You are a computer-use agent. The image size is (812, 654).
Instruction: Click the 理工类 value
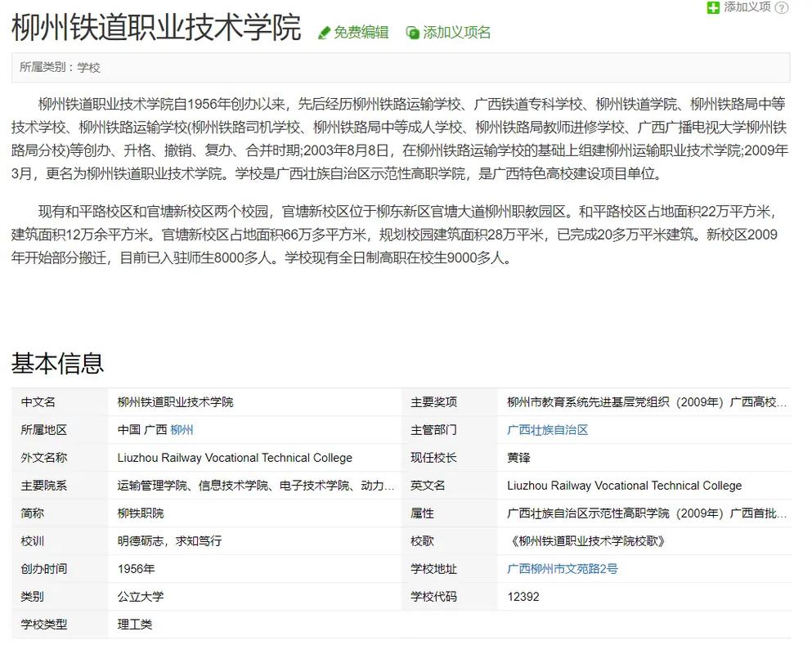pos(135,625)
